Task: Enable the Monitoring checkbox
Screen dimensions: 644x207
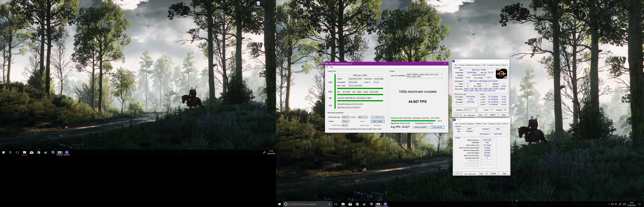Action: coord(372,125)
